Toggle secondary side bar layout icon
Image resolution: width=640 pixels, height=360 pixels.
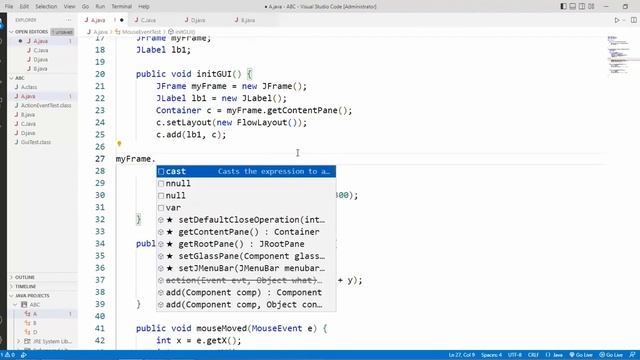582,7
